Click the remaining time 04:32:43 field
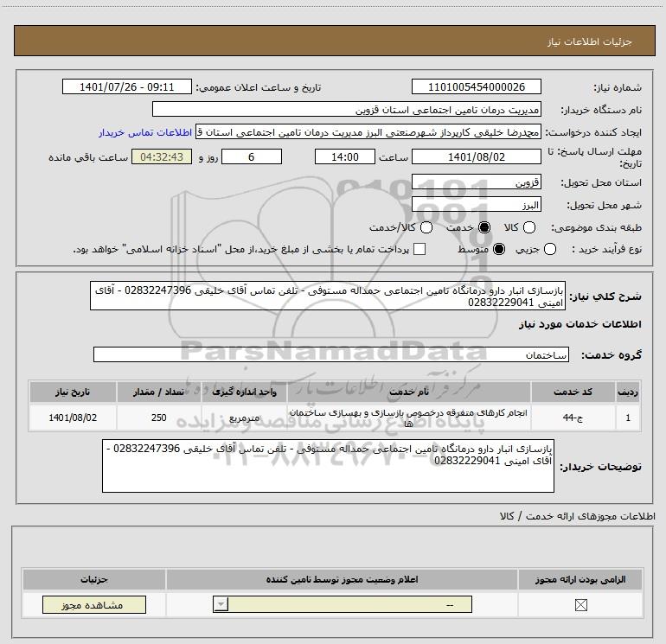Screen dimensions: 666x644 pos(162,157)
